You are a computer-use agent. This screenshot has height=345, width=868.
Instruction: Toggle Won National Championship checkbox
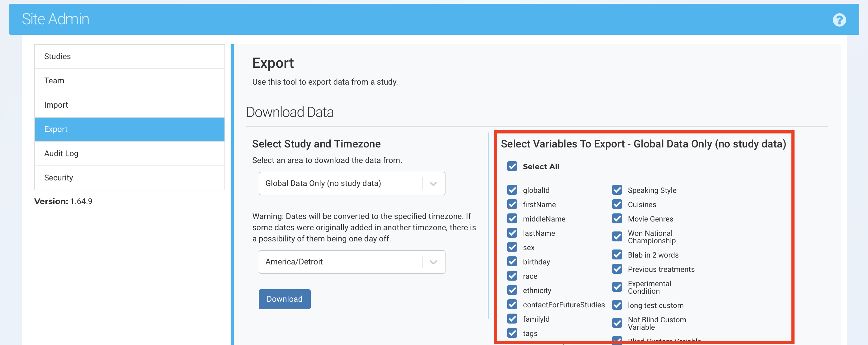pyautogui.click(x=617, y=237)
